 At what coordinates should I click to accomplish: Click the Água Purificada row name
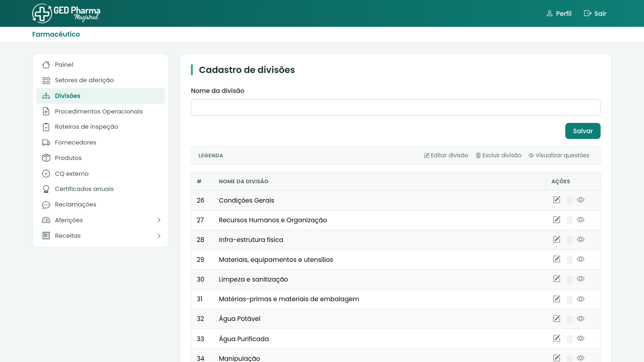(x=244, y=339)
